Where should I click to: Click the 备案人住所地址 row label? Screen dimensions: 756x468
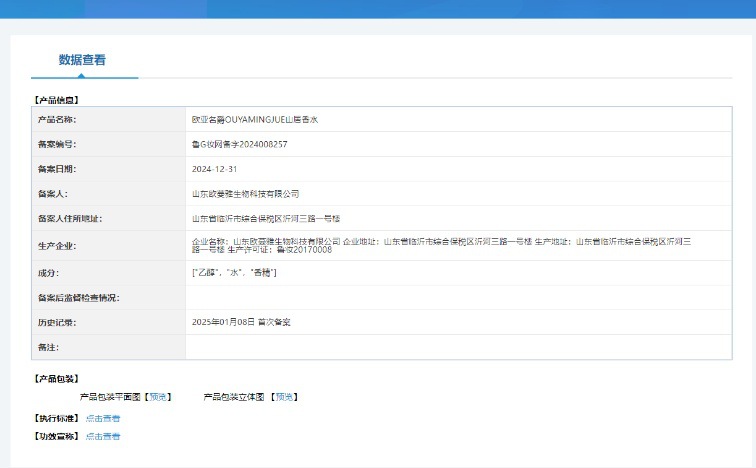point(70,219)
